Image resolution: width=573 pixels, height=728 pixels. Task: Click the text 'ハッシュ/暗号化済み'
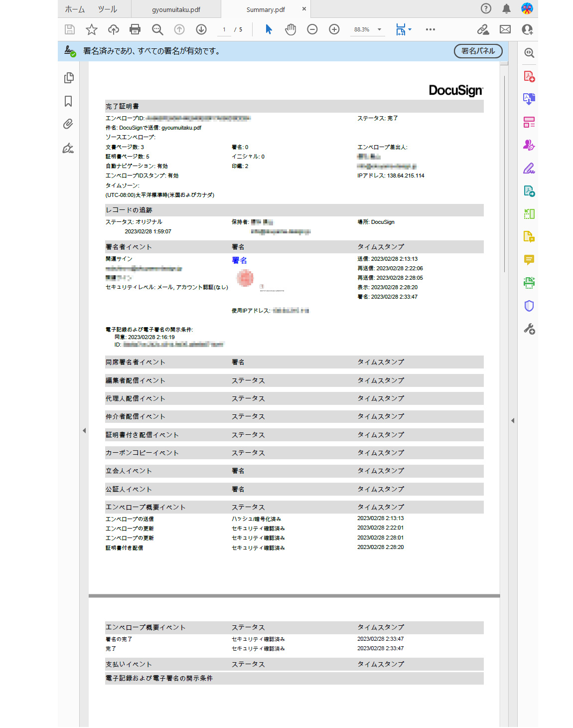click(257, 519)
